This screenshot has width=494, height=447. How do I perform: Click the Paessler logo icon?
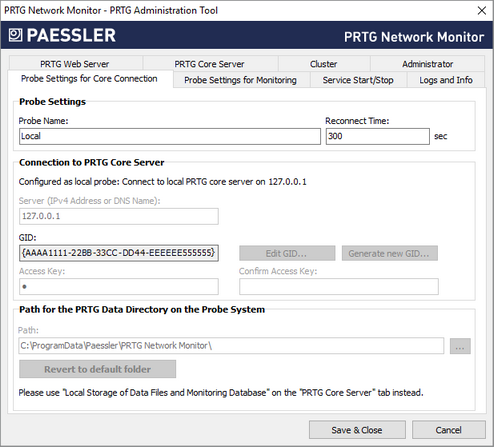tap(15, 35)
